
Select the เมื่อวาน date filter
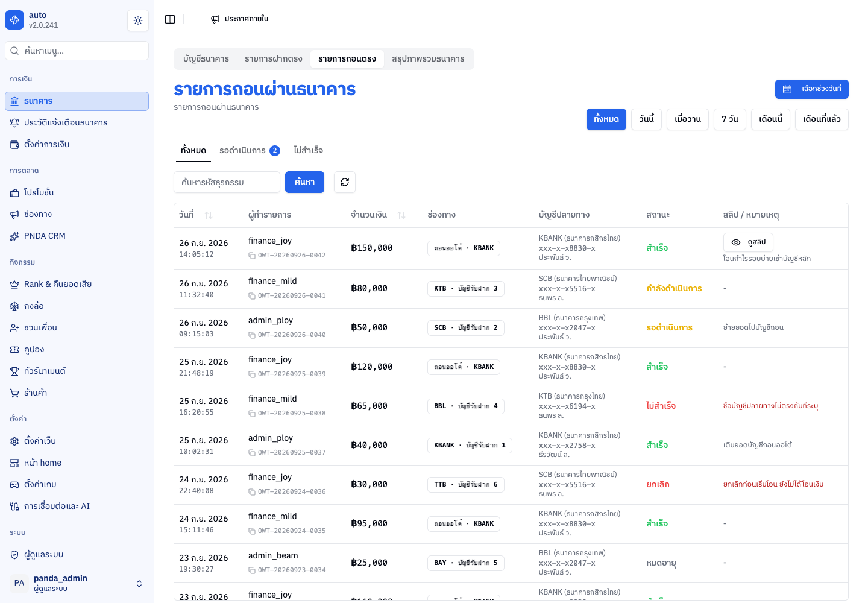pos(688,119)
